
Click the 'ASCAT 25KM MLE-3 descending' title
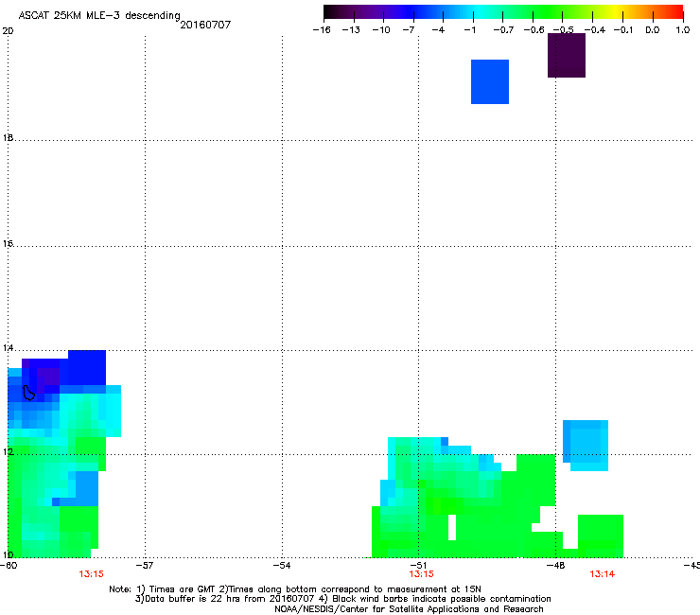click(99, 15)
